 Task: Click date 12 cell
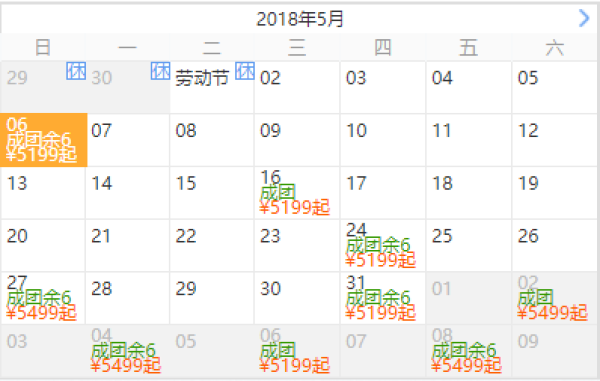click(x=554, y=140)
